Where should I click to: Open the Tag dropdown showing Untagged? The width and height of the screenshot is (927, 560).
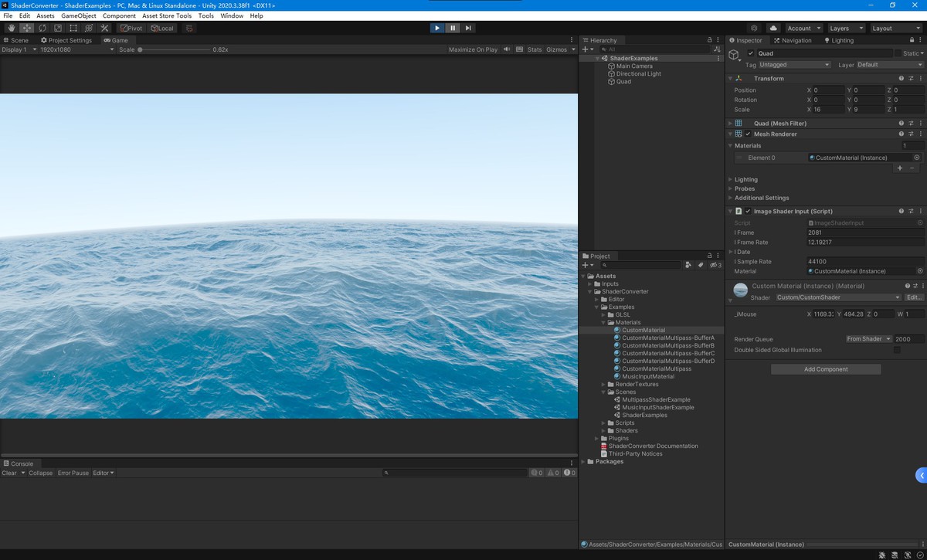tap(795, 65)
